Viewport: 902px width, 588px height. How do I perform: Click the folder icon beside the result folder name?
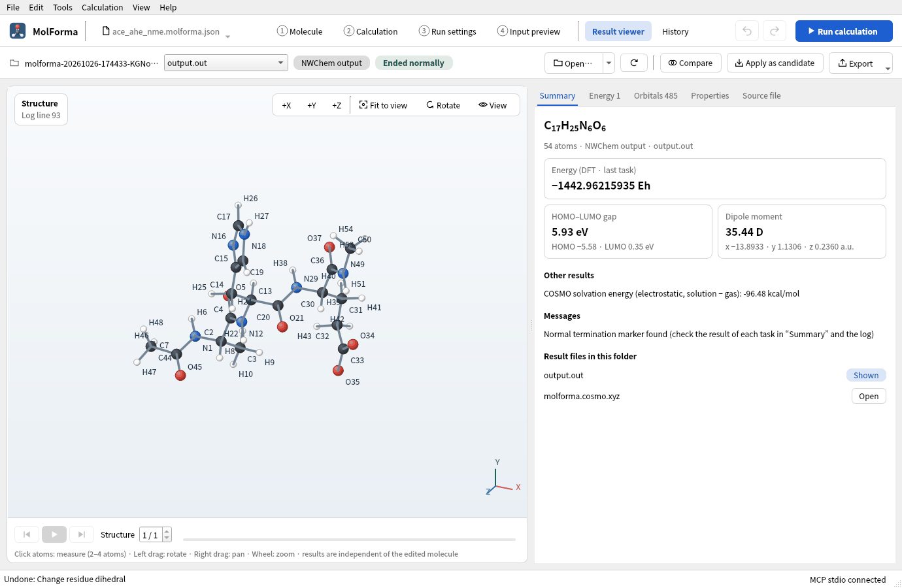(x=14, y=63)
